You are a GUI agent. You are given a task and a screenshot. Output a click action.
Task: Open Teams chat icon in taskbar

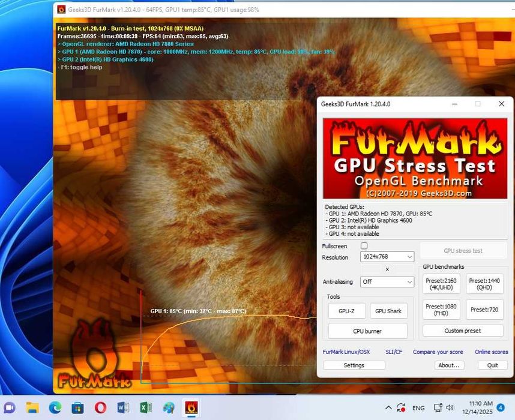pyautogui.click(x=10, y=408)
